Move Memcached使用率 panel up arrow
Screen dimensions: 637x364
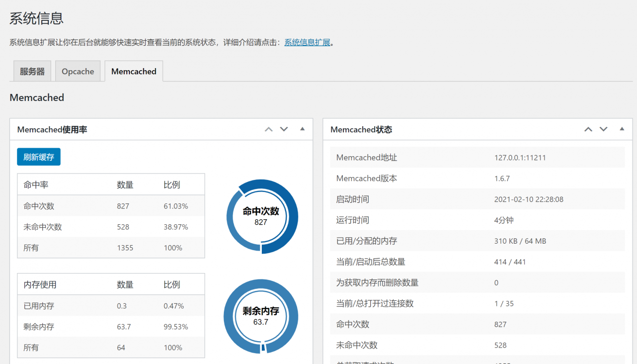269,129
